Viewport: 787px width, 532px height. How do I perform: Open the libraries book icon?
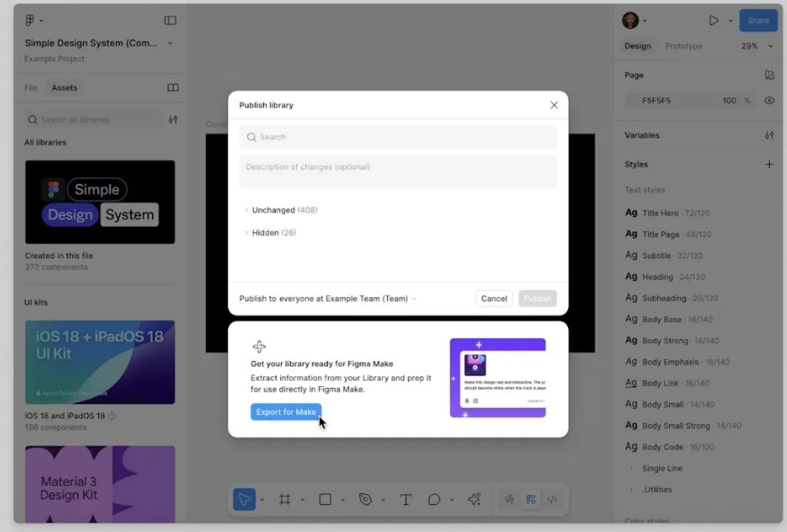click(x=173, y=88)
